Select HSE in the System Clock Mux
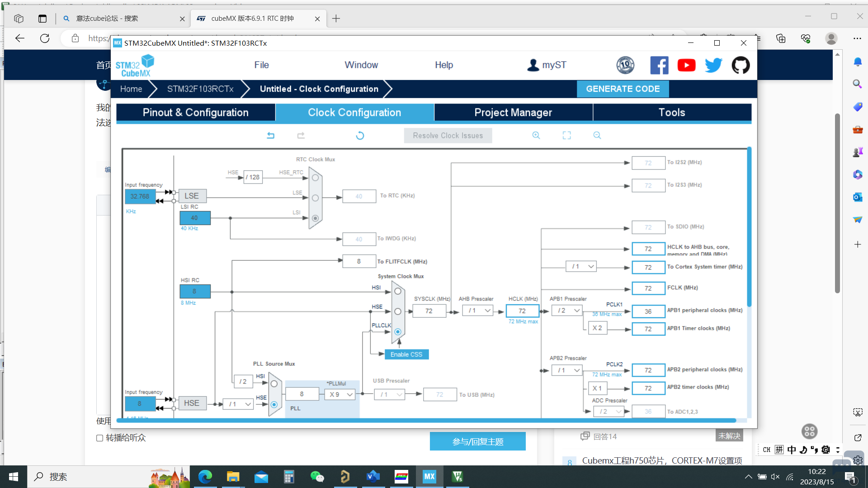 398,311
